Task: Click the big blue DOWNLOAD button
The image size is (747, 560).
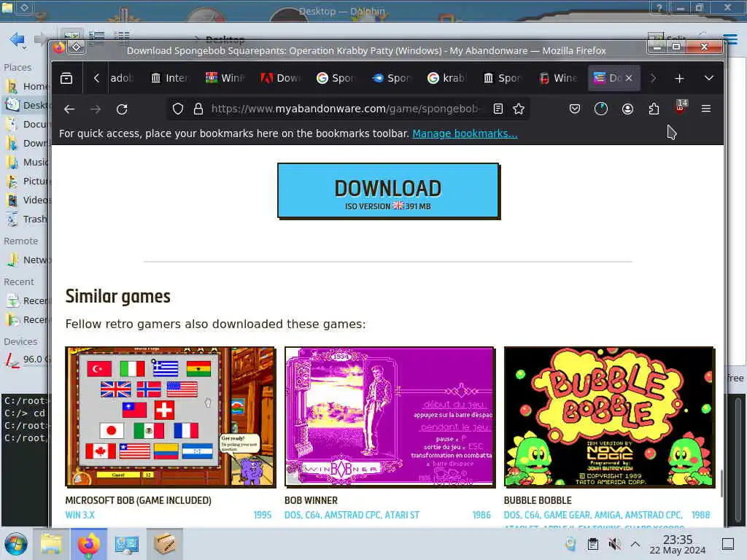Action: tap(388, 190)
